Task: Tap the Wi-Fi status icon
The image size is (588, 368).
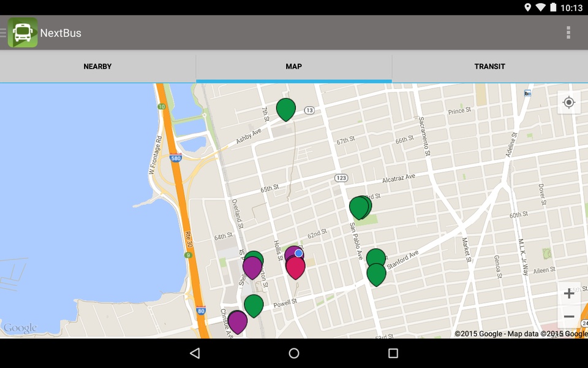Action: point(540,7)
